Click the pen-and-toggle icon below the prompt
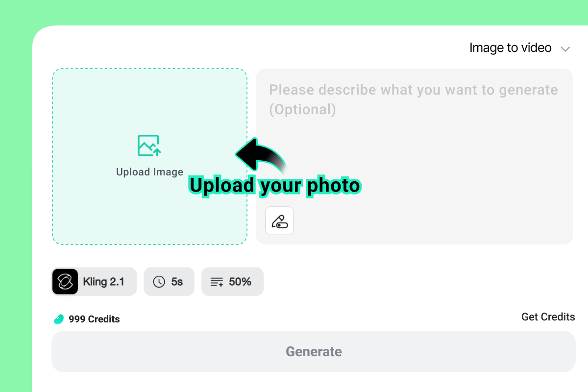The width and height of the screenshot is (588, 392). point(279,220)
